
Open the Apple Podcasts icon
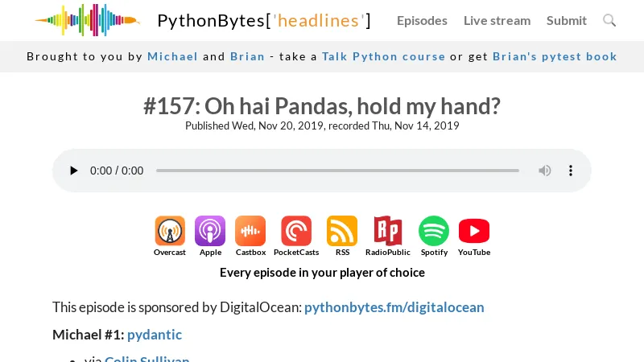click(x=210, y=231)
